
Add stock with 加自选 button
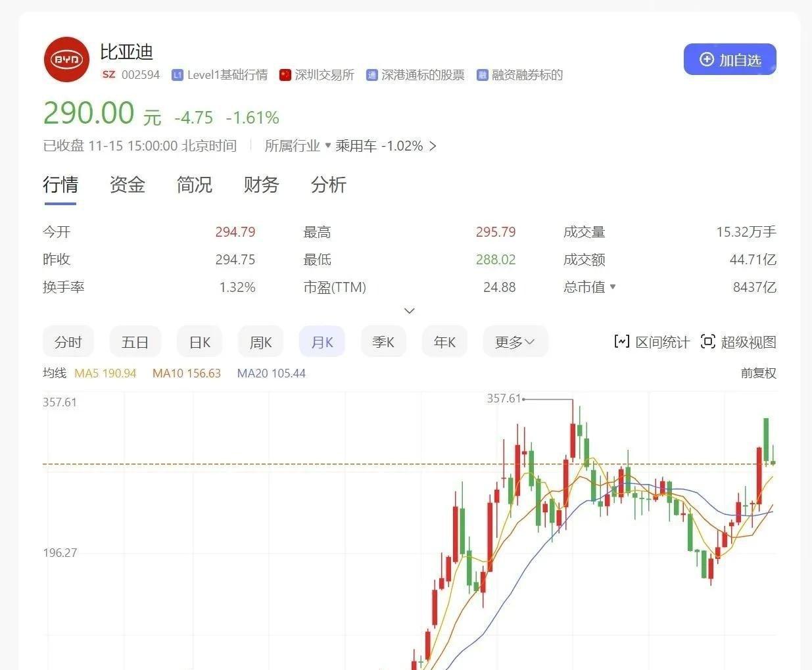point(730,60)
